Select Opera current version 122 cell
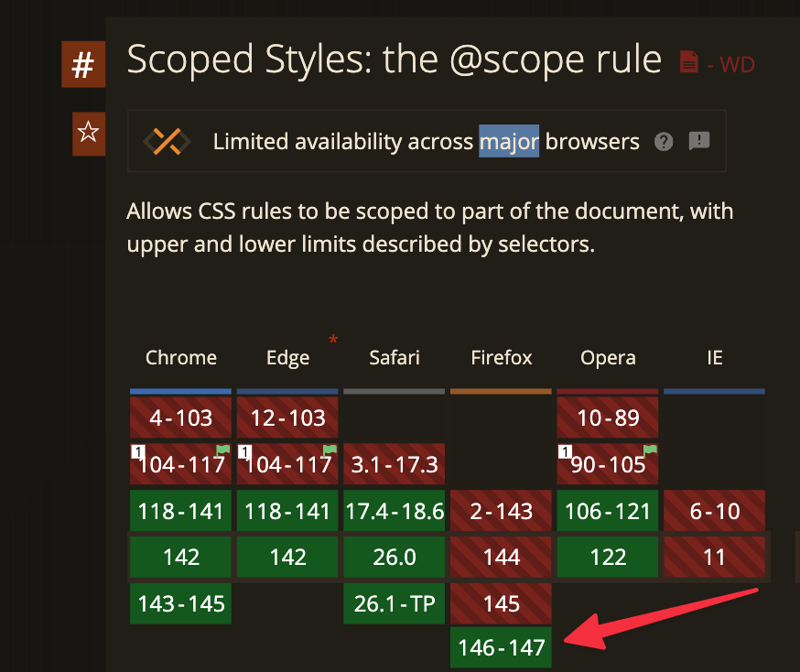 tap(608, 557)
